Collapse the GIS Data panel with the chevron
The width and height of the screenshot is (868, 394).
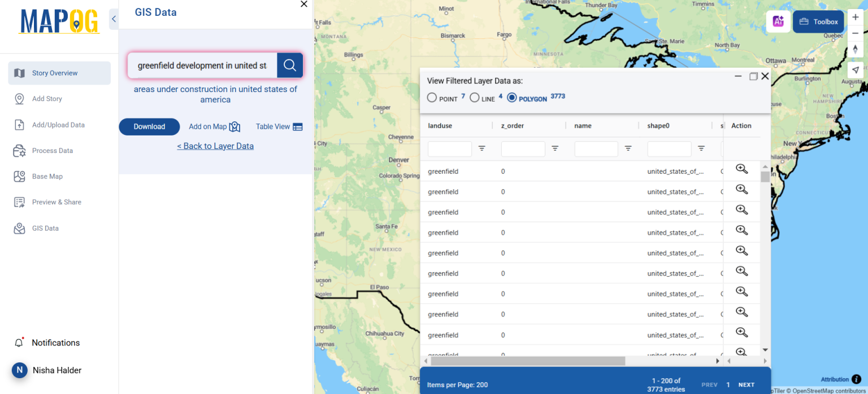113,19
